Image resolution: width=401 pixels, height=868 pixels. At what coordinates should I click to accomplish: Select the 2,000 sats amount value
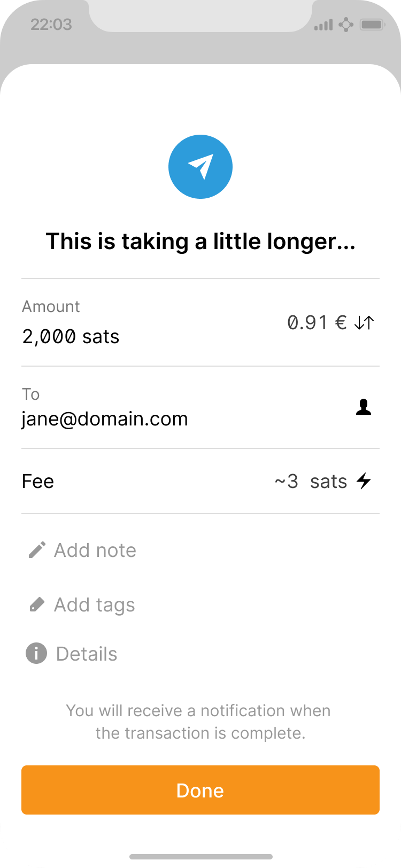click(x=71, y=337)
